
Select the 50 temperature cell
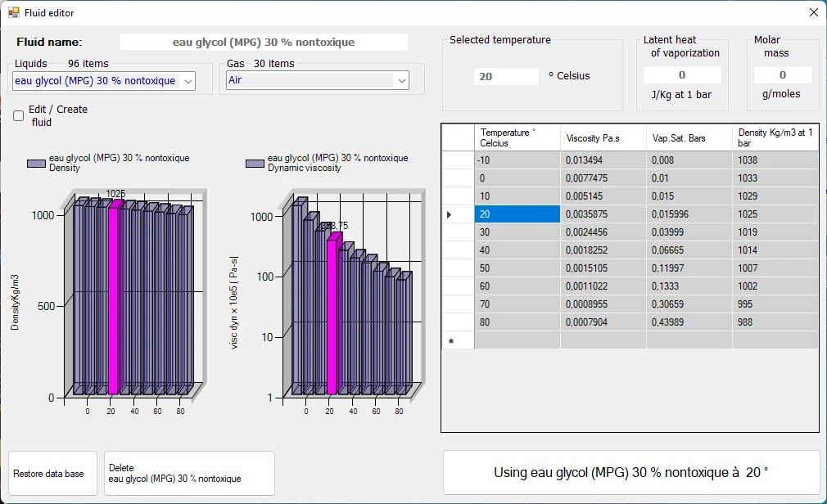pyautogui.click(x=517, y=268)
